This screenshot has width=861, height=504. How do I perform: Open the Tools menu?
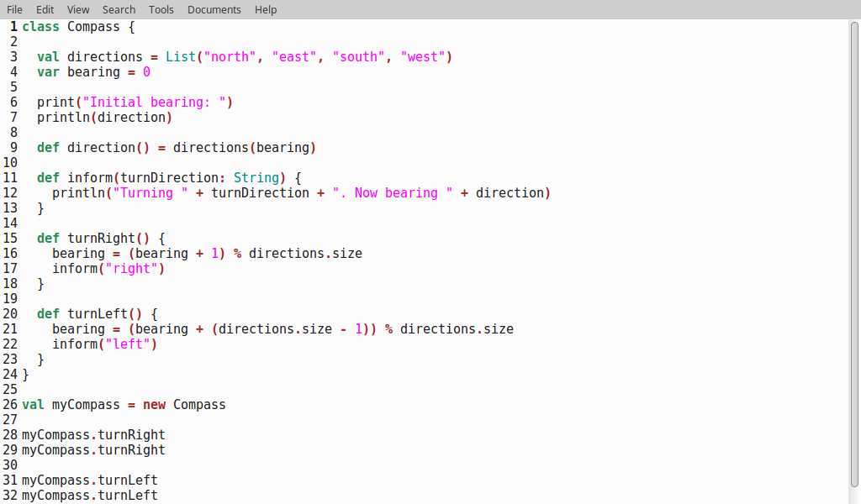[161, 9]
